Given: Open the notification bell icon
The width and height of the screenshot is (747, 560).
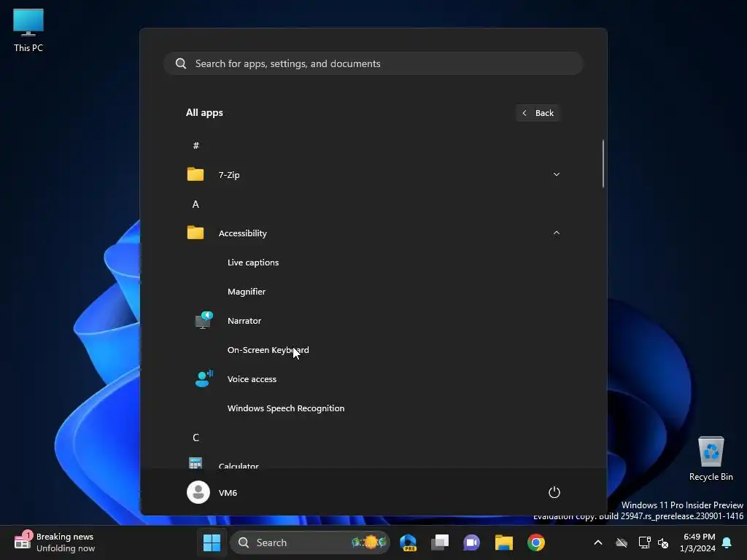Looking at the screenshot, I should click(727, 542).
